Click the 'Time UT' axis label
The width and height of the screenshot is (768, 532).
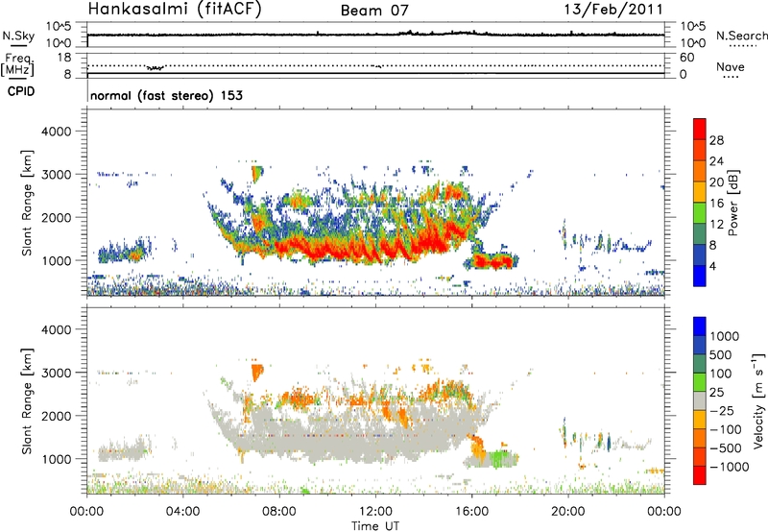tap(375, 526)
